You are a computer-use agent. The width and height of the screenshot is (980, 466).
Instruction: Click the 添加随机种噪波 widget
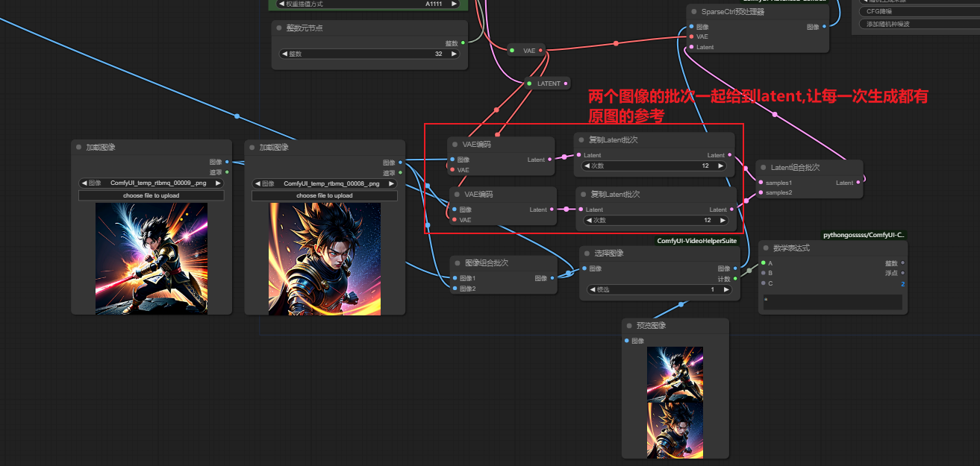[919, 24]
